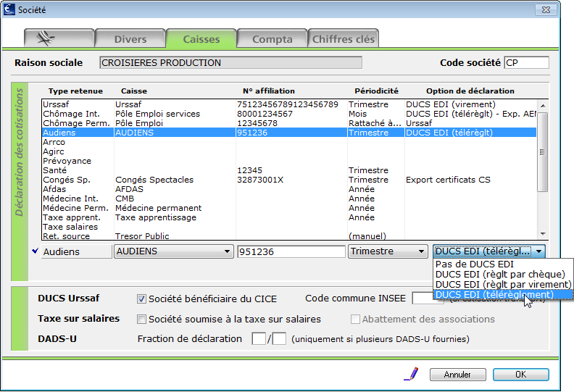Click the Code commune INSEE field
Viewport: 574px width, 392px height.
(423, 299)
